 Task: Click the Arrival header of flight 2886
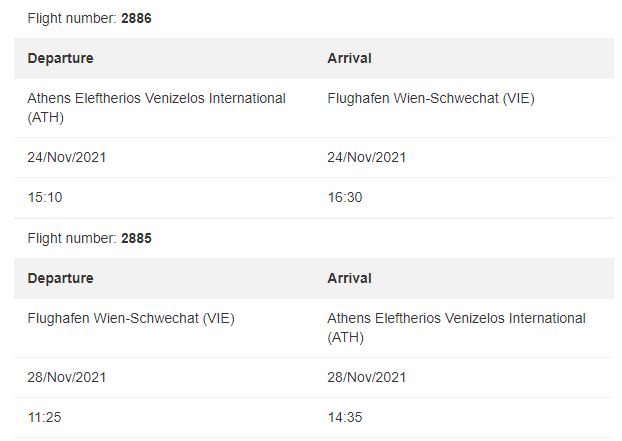click(349, 58)
